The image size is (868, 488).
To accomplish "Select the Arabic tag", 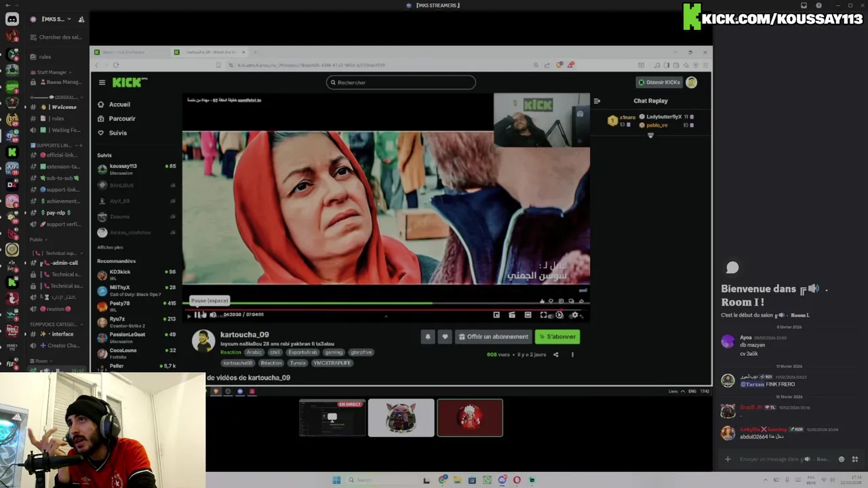I will [254, 352].
